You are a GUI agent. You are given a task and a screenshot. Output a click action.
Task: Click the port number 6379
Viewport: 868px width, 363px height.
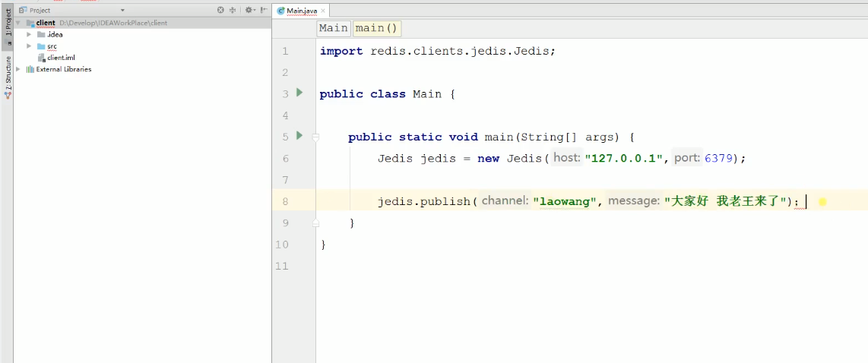click(x=718, y=159)
